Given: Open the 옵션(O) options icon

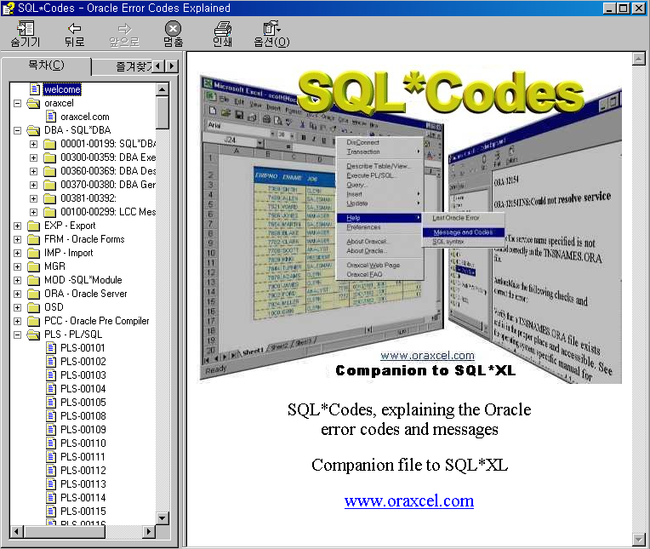Looking at the screenshot, I should [271, 28].
